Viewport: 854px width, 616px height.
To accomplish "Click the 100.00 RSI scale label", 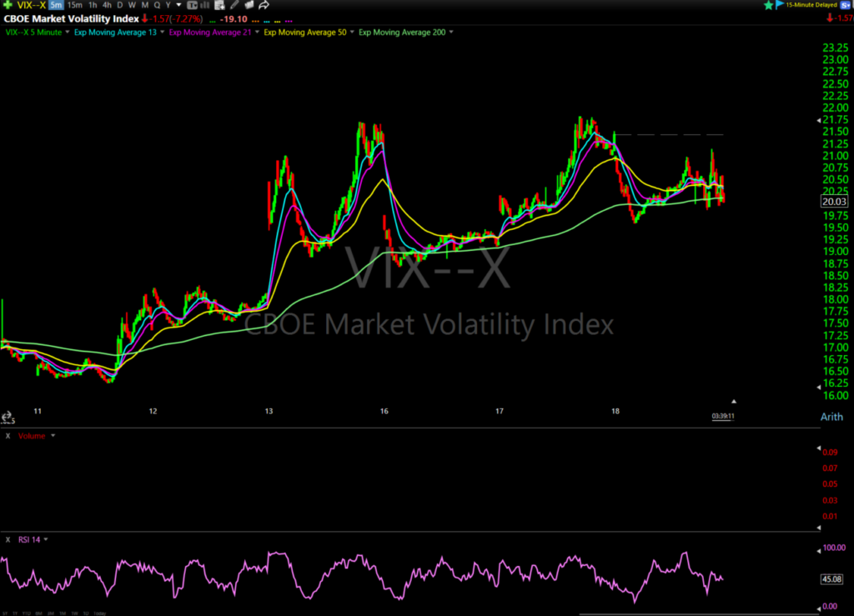I will [x=834, y=548].
